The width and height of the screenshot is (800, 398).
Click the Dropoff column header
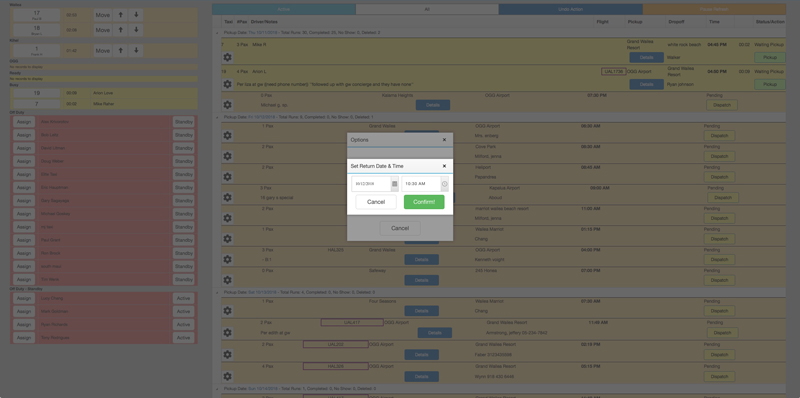(677, 22)
